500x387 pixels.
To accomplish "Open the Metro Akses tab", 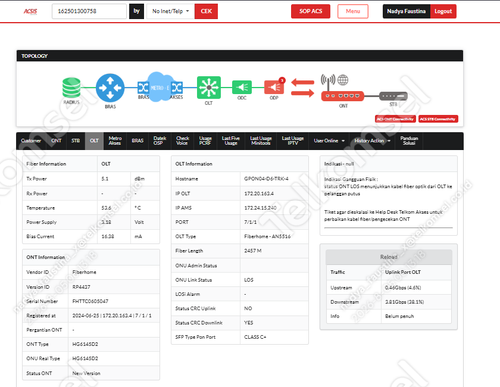I will point(115,141).
